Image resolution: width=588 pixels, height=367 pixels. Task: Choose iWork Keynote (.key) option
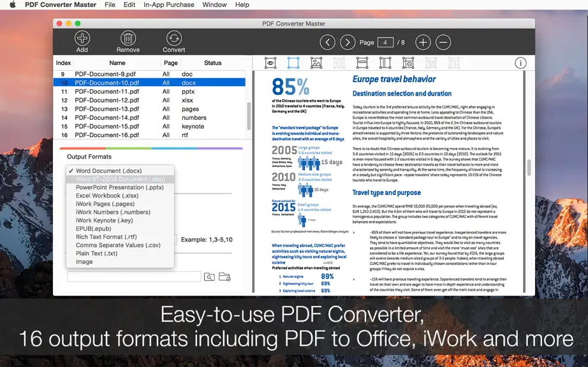tap(120, 220)
